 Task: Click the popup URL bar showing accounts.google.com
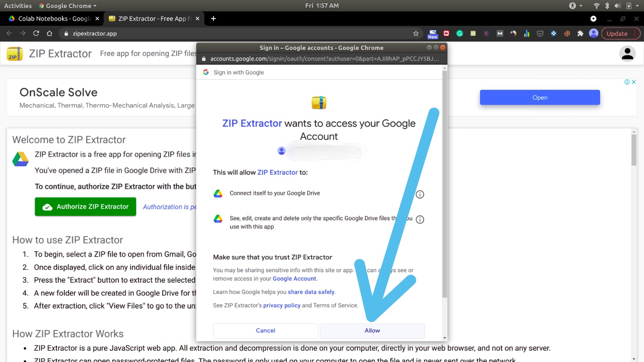pyautogui.click(x=322, y=59)
